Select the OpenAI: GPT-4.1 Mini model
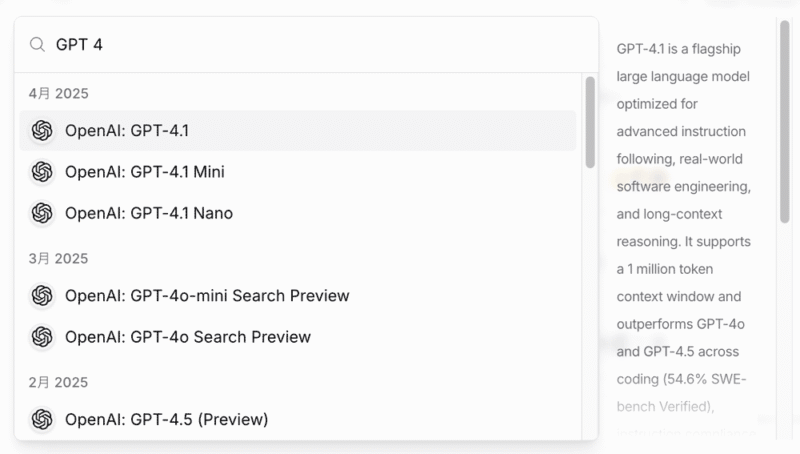Image resolution: width=800 pixels, height=454 pixels. 298,172
